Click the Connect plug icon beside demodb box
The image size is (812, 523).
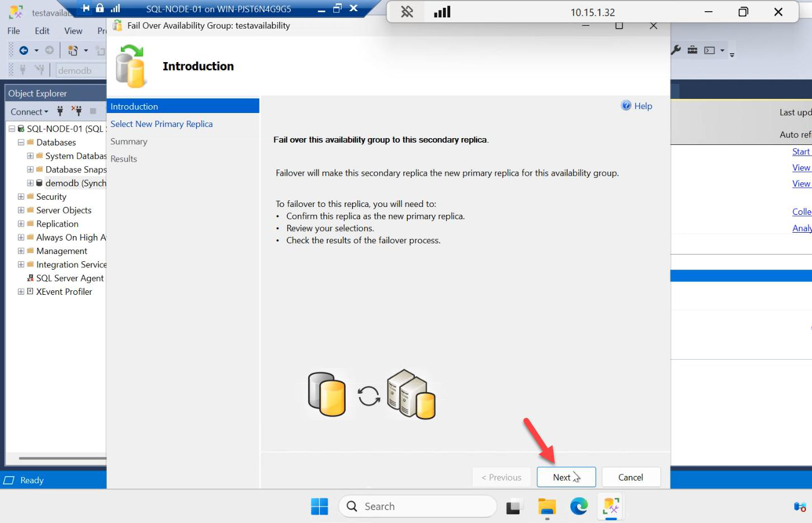pos(23,70)
